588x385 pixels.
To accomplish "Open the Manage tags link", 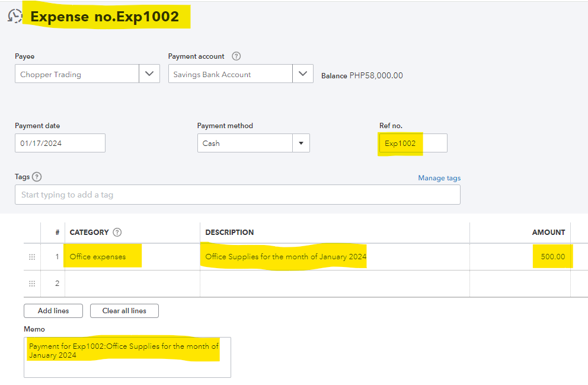I will point(439,178).
